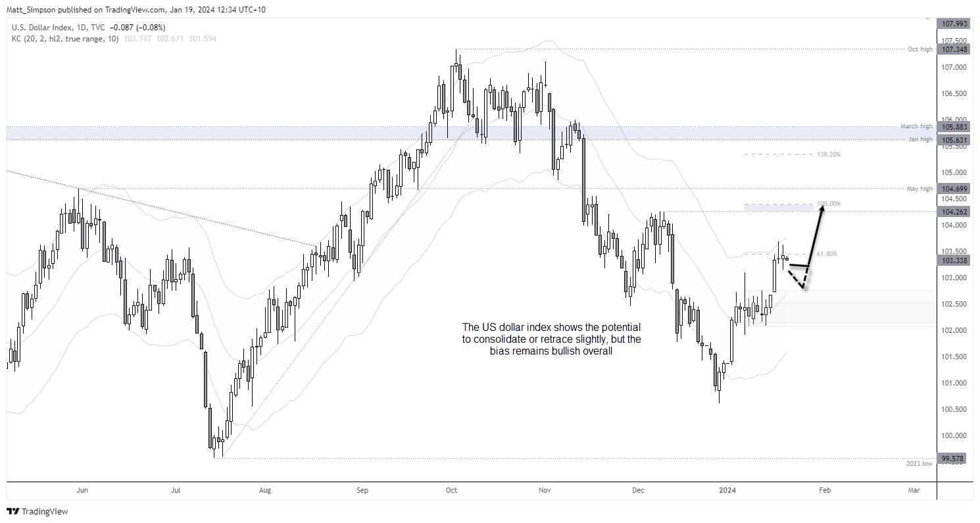Click the 61.80% Fibonacci level label
This screenshot has height=523, width=980.
click(827, 253)
